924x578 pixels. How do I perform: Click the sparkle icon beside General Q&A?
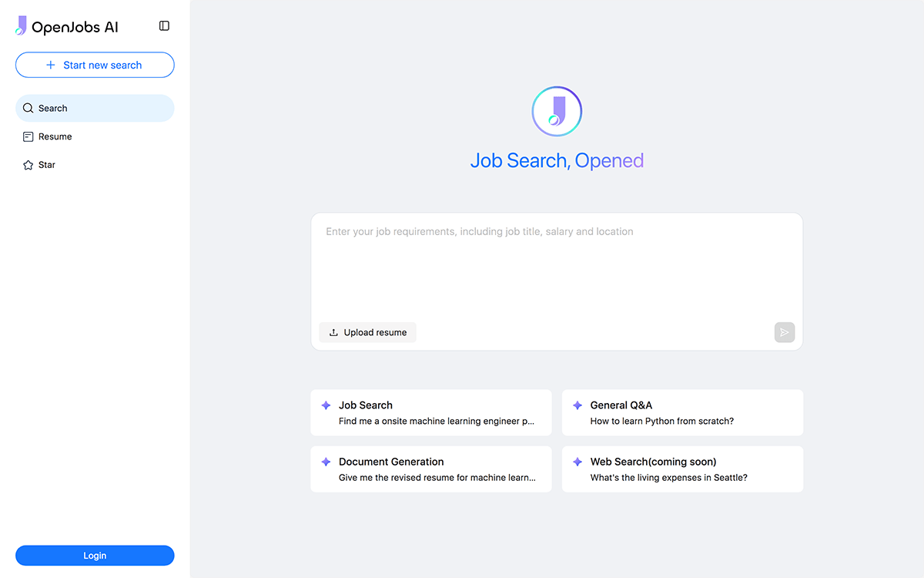click(x=577, y=405)
